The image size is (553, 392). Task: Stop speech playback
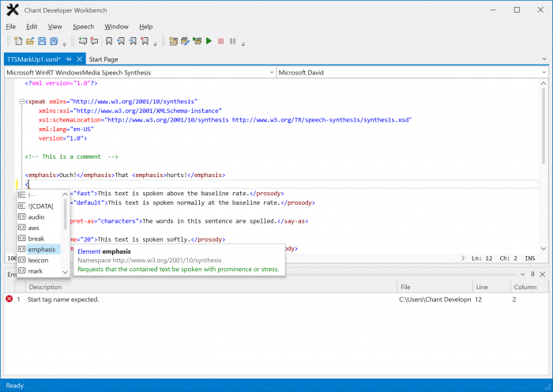tap(220, 41)
